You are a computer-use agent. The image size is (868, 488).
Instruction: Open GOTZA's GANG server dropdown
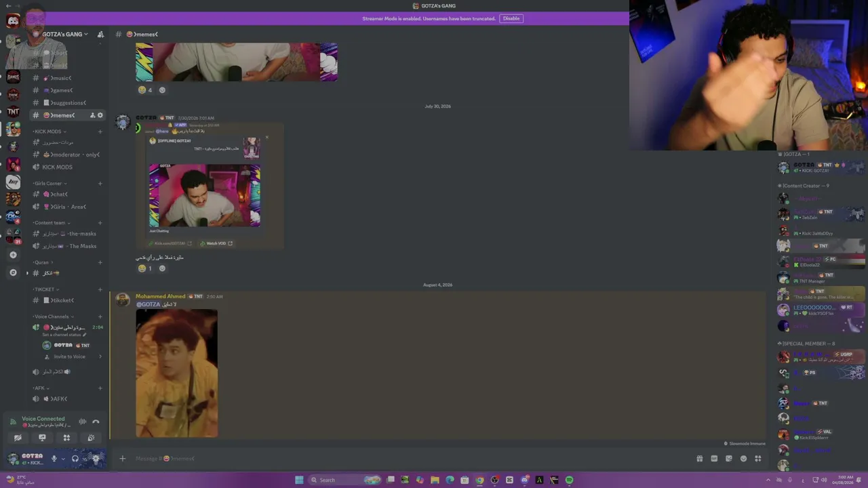[65, 34]
